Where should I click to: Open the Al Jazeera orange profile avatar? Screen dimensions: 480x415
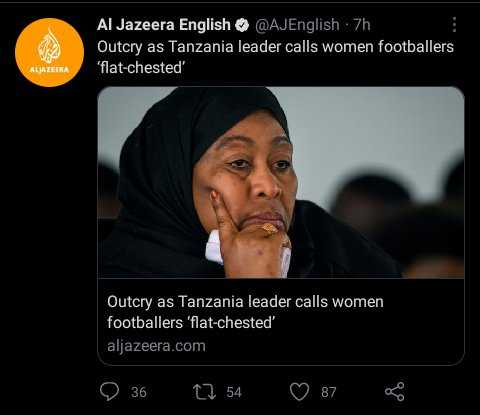(x=50, y=52)
